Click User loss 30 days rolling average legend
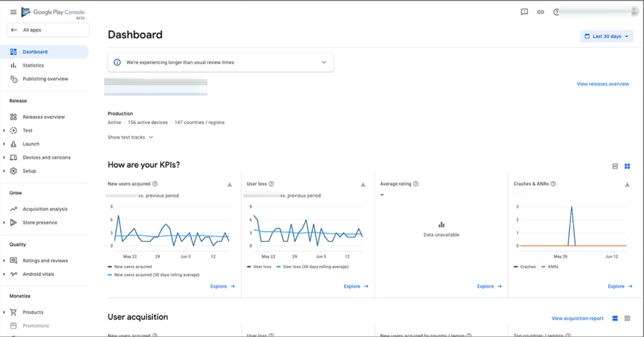644x337 pixels. tap(312, 267)
